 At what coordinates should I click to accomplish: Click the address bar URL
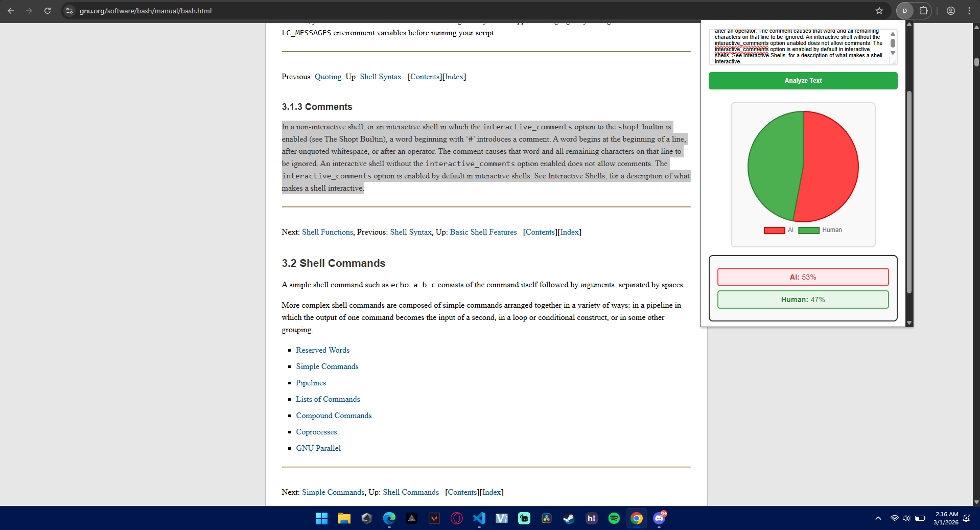[146, 11]
